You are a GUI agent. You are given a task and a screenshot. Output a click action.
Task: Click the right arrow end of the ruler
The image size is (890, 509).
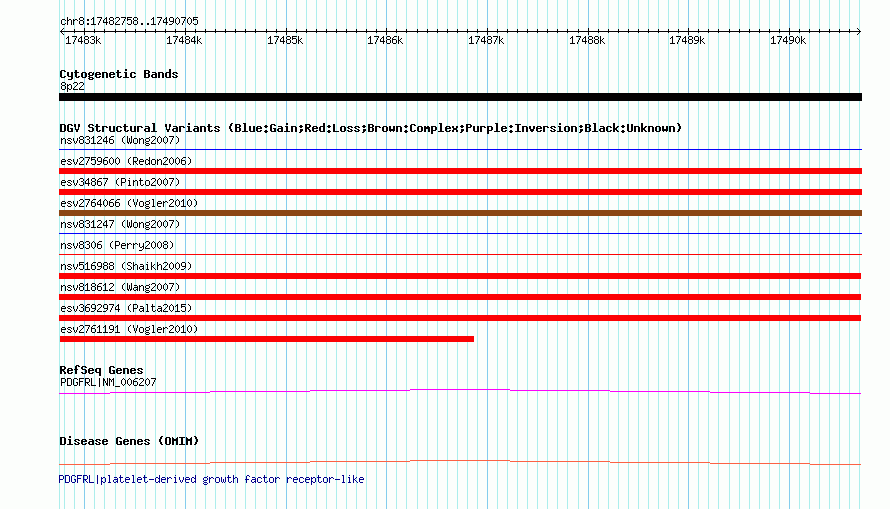859,31
